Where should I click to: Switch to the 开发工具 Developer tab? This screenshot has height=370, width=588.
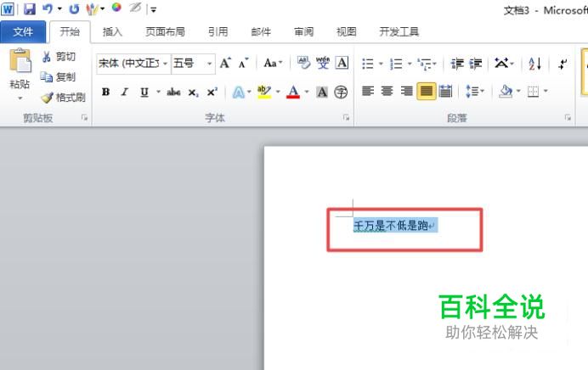[x=399, y=32]
